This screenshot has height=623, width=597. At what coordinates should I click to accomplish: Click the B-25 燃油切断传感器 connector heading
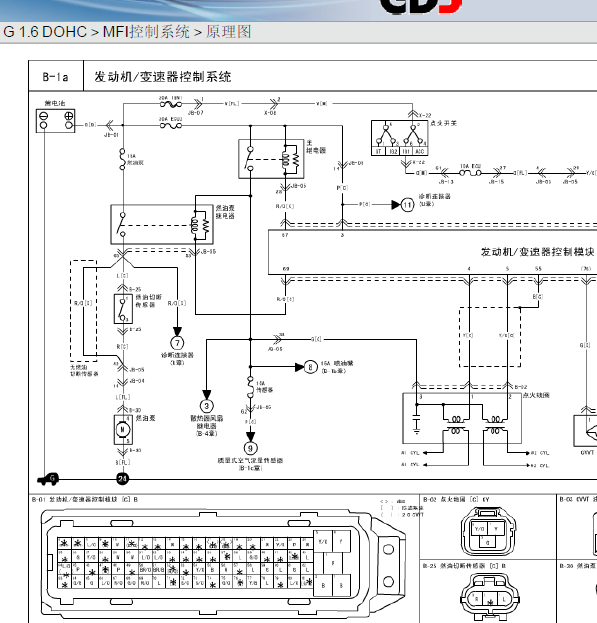click(464, 565)
